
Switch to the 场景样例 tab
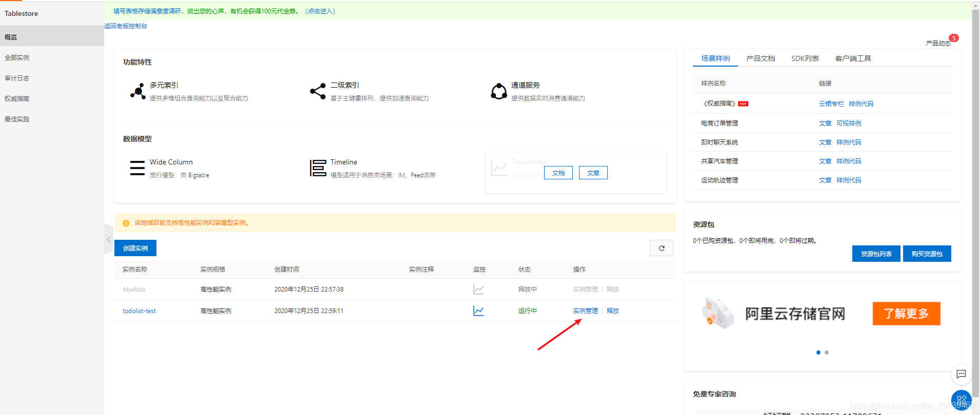[x=715, y=58]
